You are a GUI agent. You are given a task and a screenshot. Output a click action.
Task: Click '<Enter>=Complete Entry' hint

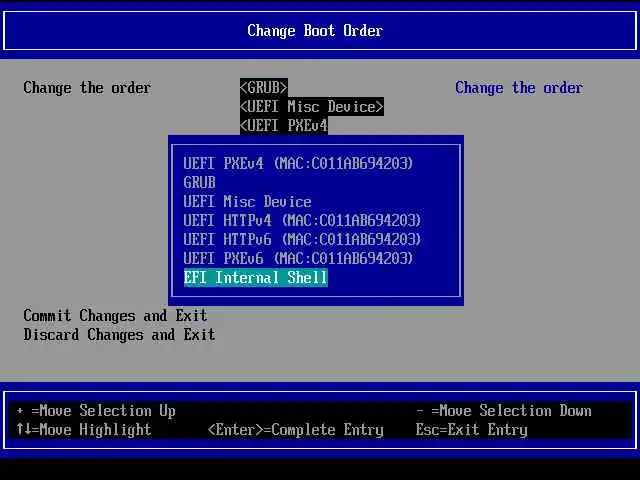coord(296,430)
